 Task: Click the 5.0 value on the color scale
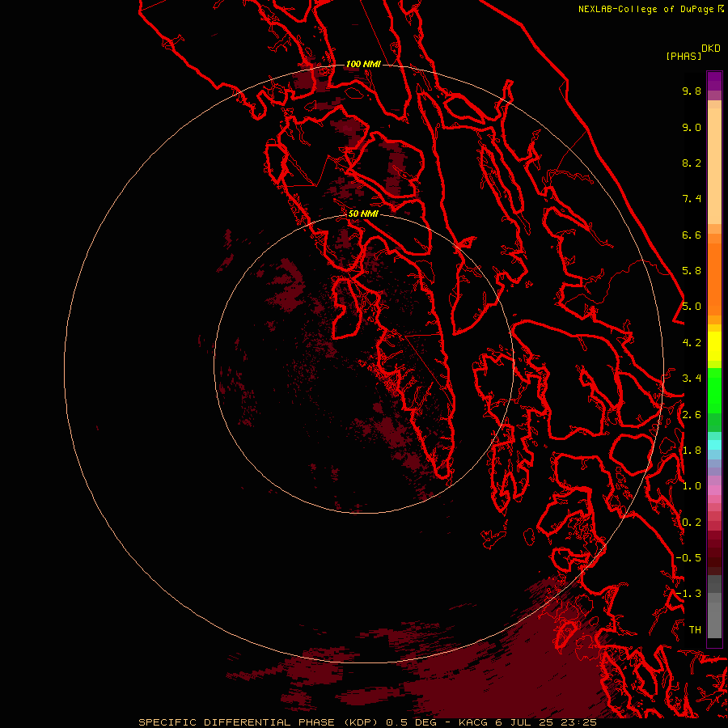tap(692, 307)
